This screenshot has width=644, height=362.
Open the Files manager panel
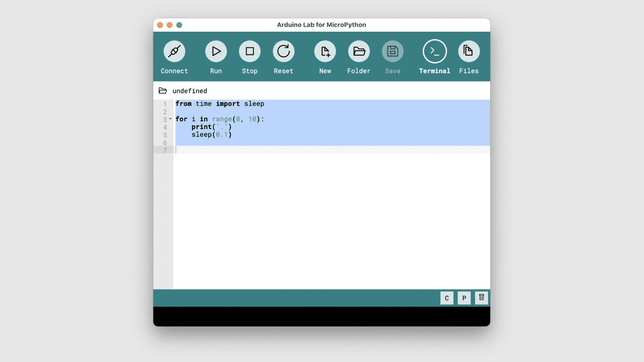coord(468,51)
